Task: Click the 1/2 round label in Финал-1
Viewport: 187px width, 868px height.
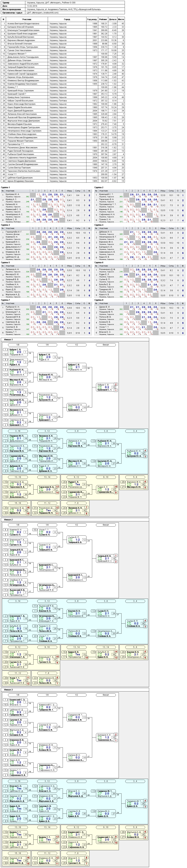Action: point(76,345)
